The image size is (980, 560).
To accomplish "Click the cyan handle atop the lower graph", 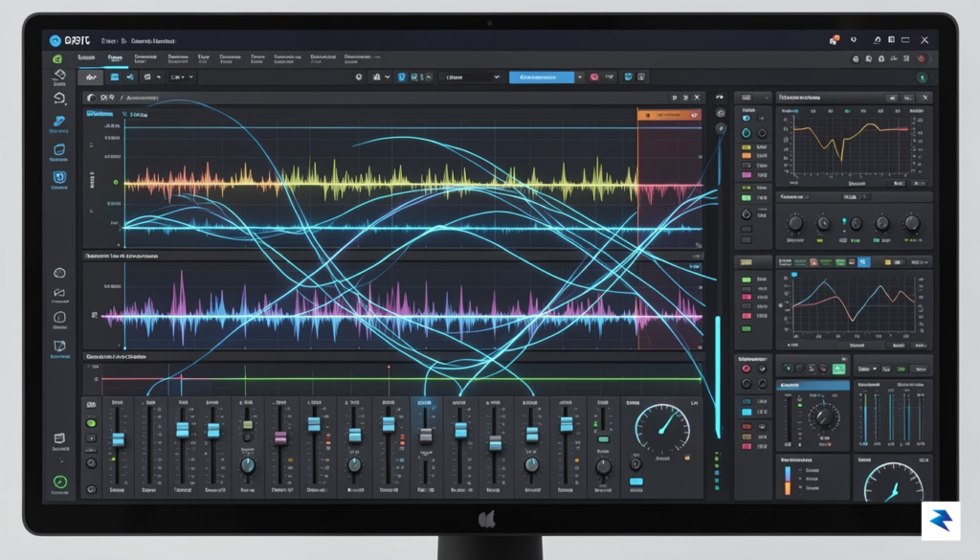I will coord(794,275).
